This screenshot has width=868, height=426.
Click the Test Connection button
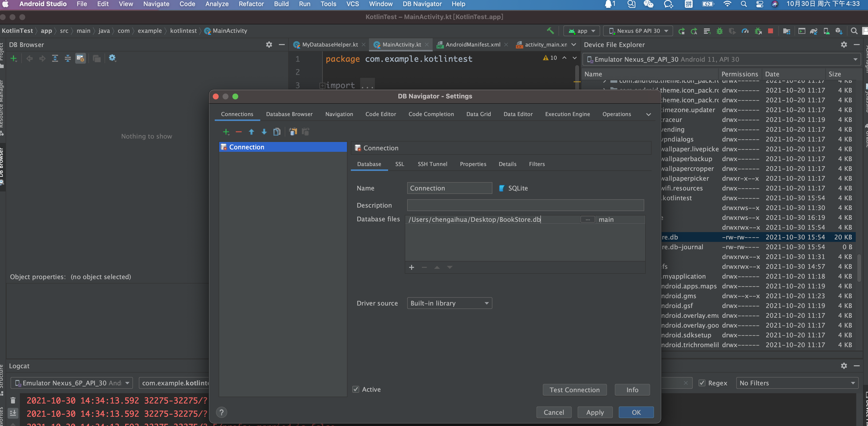[x=574, y=390]
